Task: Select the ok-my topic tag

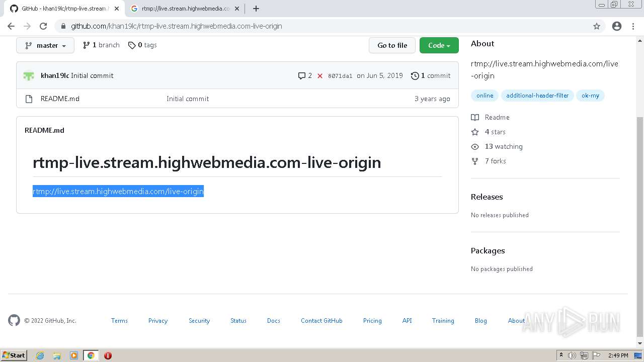Action: (x=590, y=96)
